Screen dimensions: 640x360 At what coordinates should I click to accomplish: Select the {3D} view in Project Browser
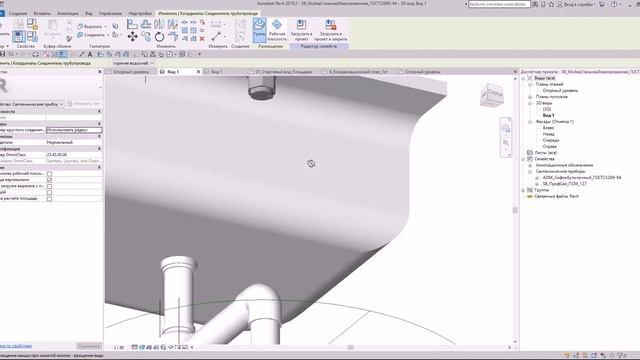tap(547, 109)
